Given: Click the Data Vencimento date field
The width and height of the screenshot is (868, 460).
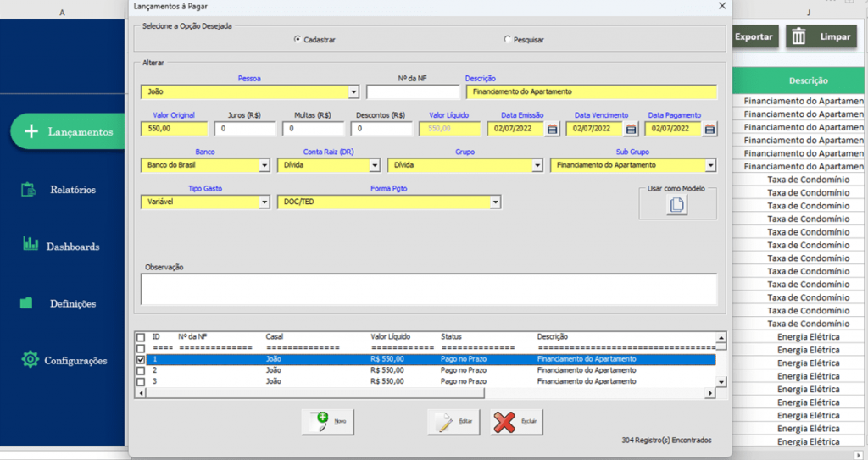Looking at the screenshot, I should click(594, 129).
